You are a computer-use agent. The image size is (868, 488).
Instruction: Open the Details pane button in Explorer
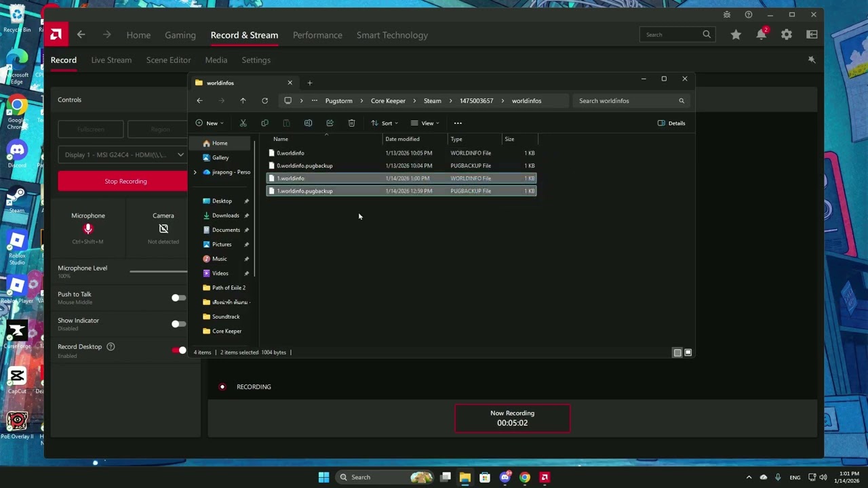671,123
